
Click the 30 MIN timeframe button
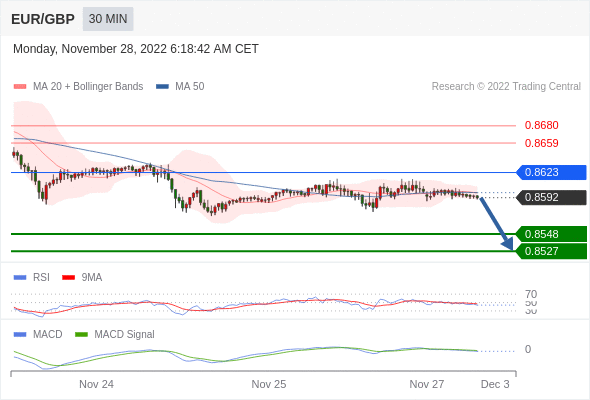pos(108,19)
